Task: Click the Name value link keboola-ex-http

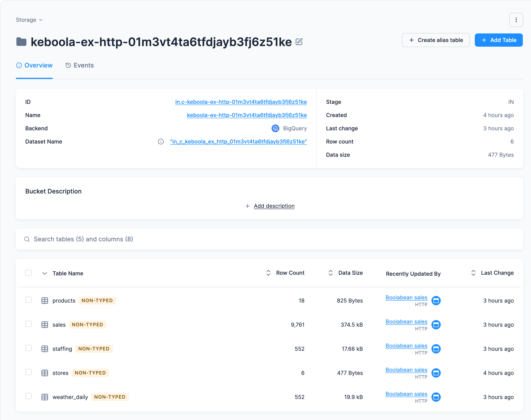Action: point(247,115)
